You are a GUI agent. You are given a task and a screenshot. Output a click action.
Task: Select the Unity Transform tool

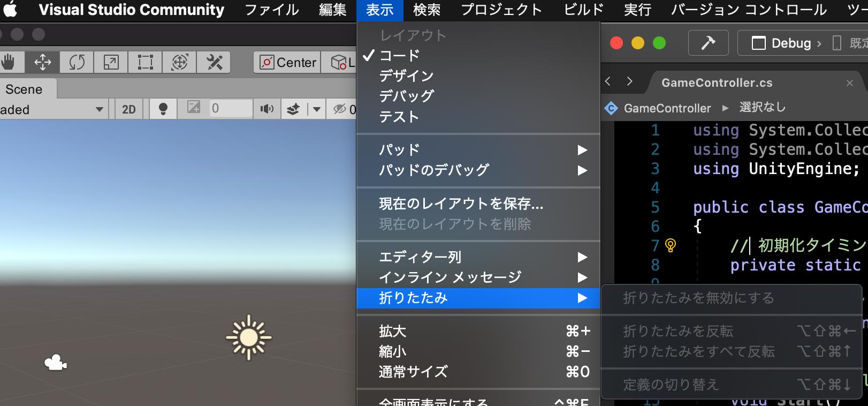179,62
